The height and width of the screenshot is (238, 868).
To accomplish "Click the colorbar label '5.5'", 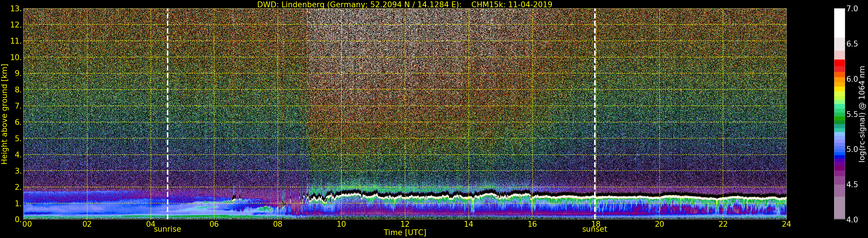I will (x=852, y=114).
